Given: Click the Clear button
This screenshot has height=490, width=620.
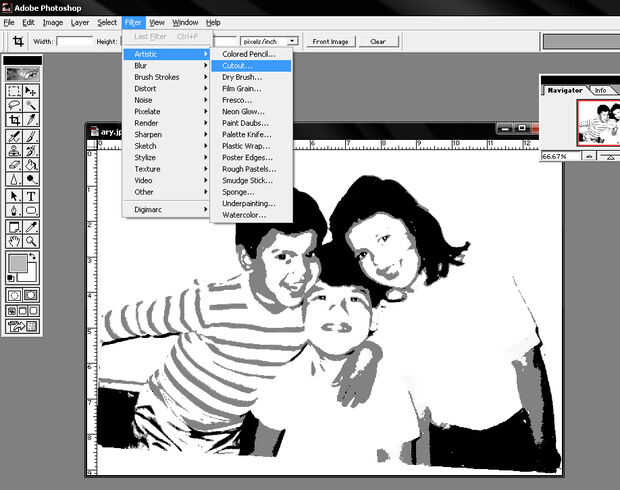Looking at the screenshot, I should 378,42.
